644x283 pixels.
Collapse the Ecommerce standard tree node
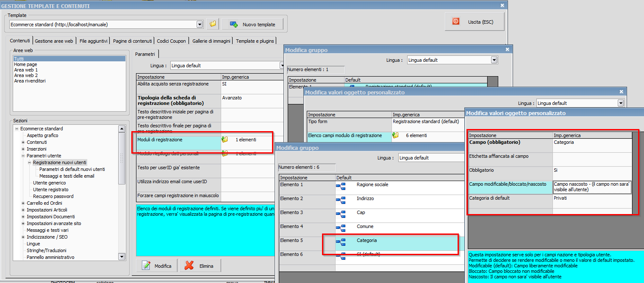pyautogui.click(x=17, y=129)
